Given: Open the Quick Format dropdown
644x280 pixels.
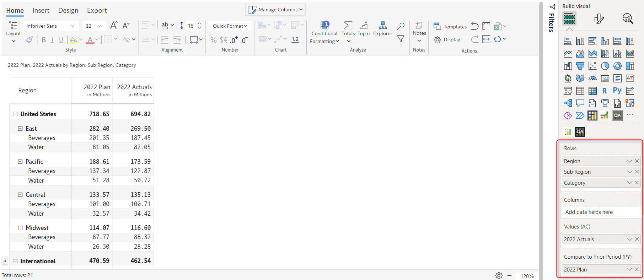Looking at the screenshot, I should coord(230,26).
